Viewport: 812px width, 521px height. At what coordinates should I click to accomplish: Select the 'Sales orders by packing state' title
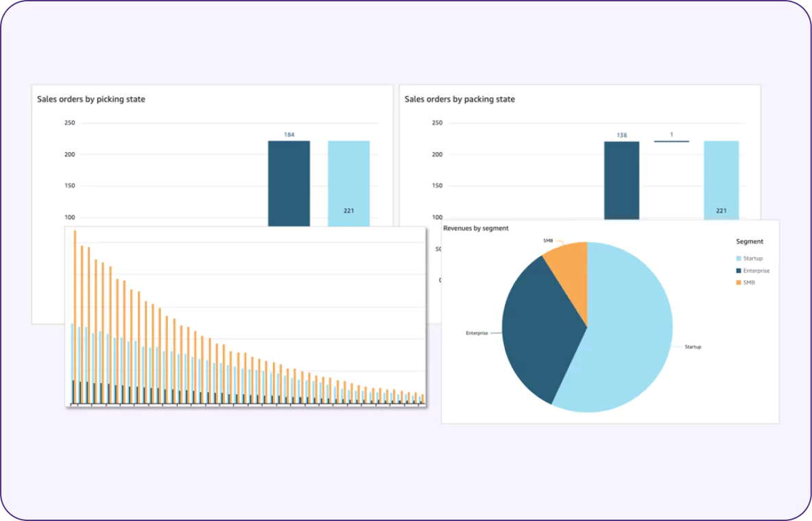click(460, 99)
